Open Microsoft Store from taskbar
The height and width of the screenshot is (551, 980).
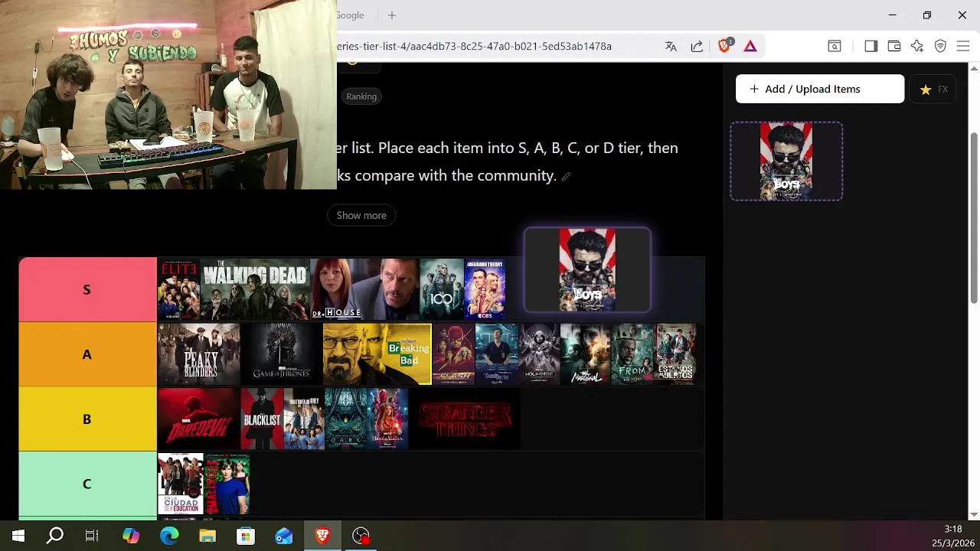coord(246,536)
